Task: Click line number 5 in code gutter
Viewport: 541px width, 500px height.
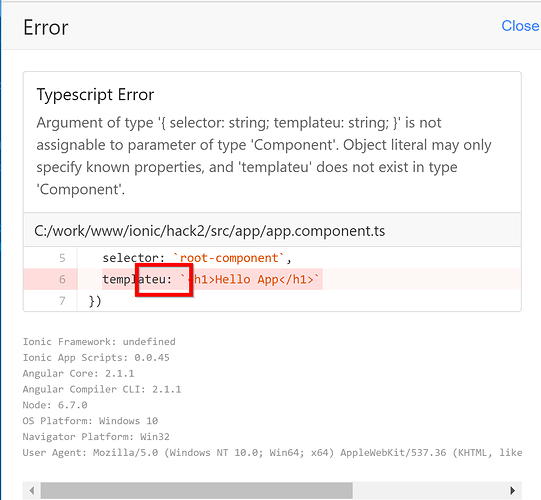Action: 62,258
